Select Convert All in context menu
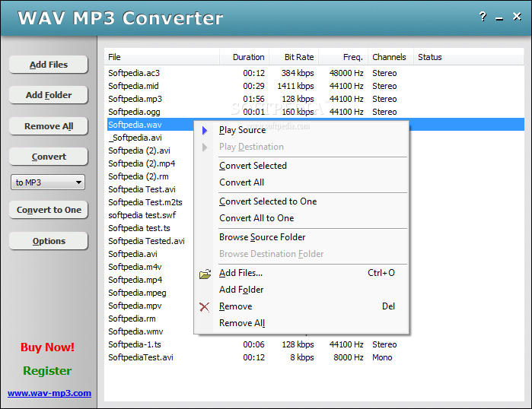 point(301,182)
